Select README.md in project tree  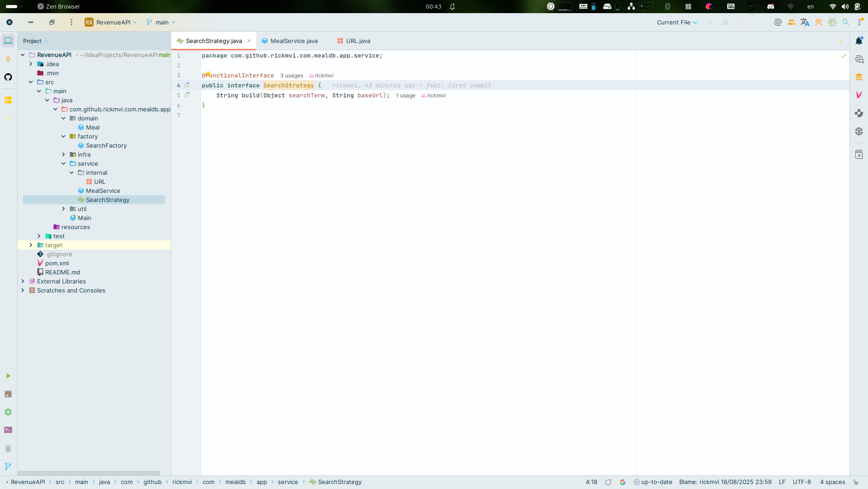click(x=62, y=272)
